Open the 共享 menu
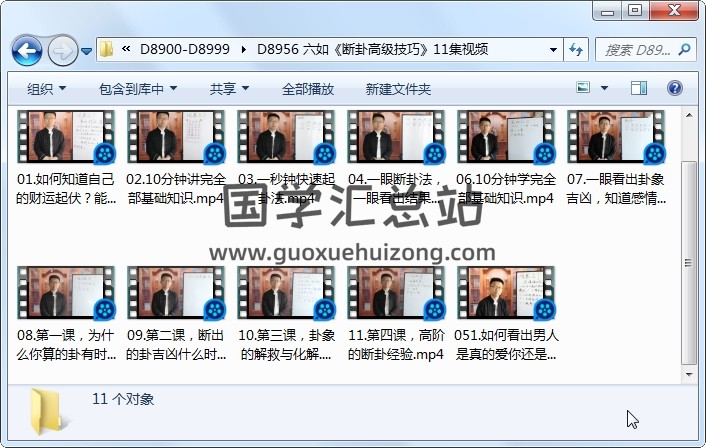The width and height of the screenshot is (706, 448). (x=229, y=89)
